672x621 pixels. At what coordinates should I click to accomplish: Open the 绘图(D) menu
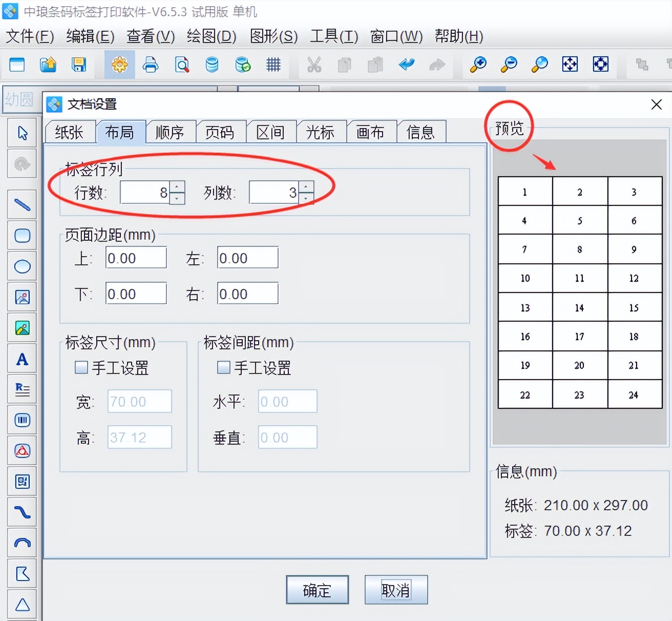tap(211, 36)
